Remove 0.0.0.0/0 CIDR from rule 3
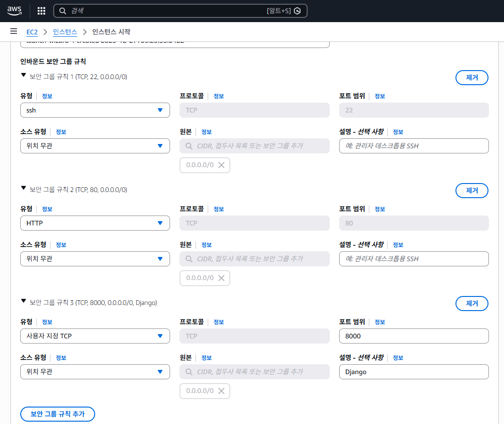Screen dimensions: 504x424 221,391
